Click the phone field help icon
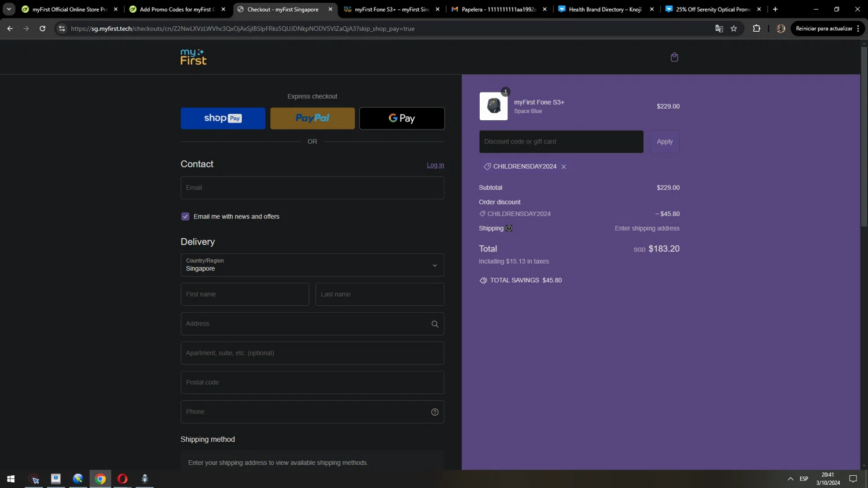This screenshot has height=488, width=868. [435, 412]
